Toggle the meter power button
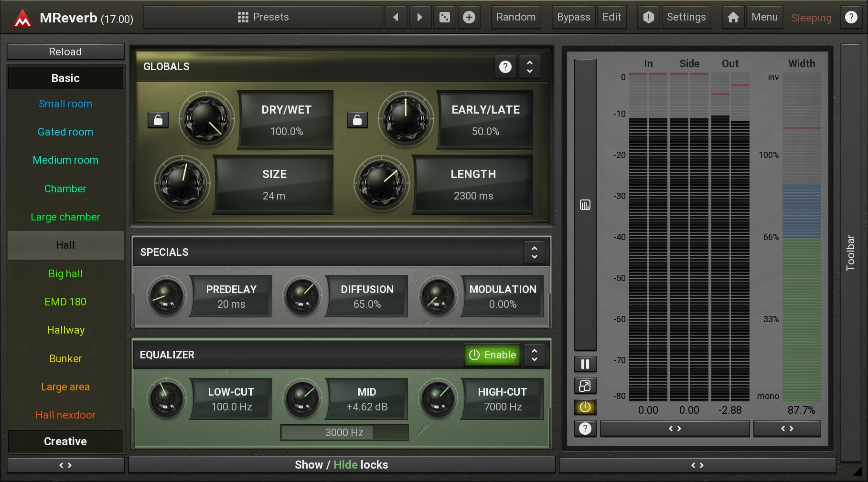Screen dimensions: 868x482 pyautogui.click(x=585, y=408)
